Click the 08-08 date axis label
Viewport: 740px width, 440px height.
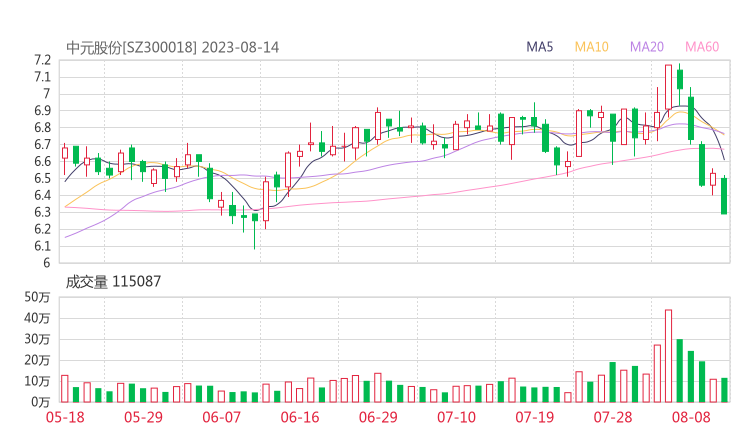[691, 417]
